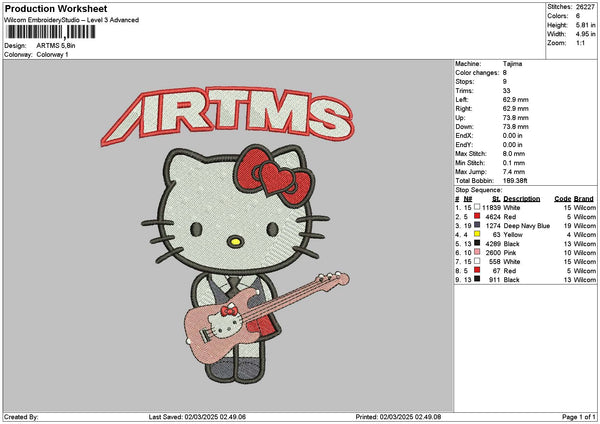Click the 'Yellow' description text
The height and width of the screenshot is (424, 600).
[513, 235]
